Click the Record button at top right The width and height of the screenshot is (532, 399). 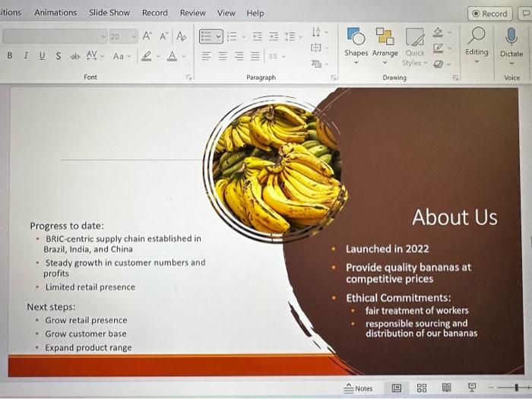[x=490, y=14]
